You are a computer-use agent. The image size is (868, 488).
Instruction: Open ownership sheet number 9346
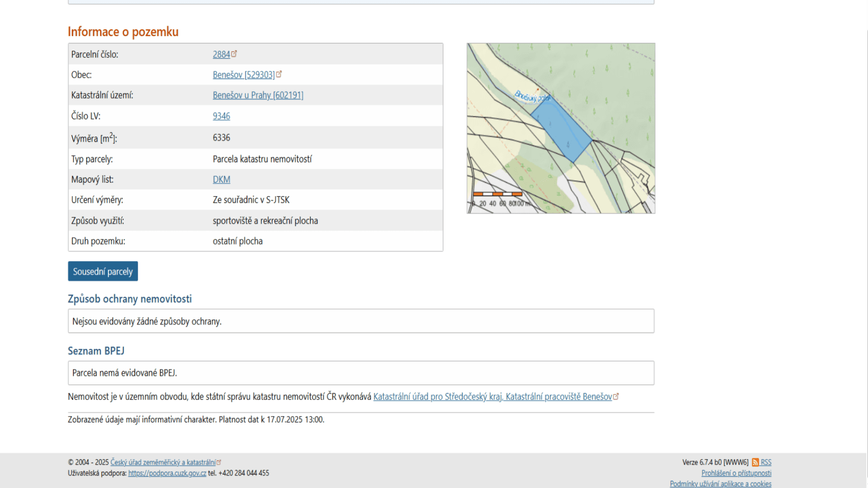[x=221, y=116]
